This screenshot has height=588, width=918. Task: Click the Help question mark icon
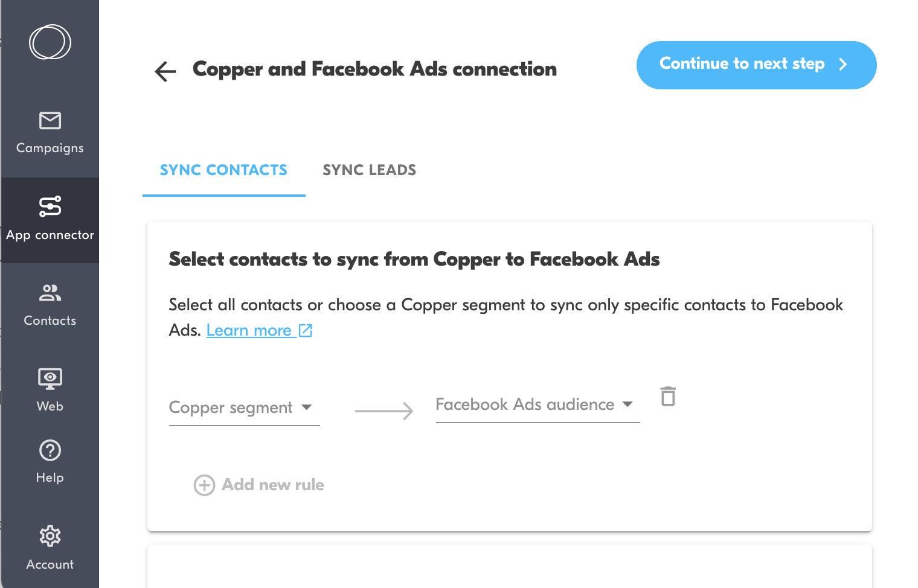pyautogui.click(x=50, y=450)
